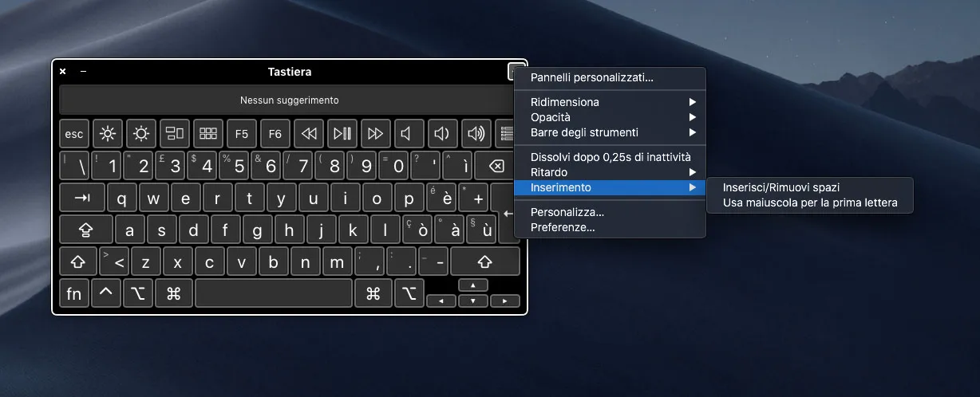Tap the F6 key

coord(275,133)
